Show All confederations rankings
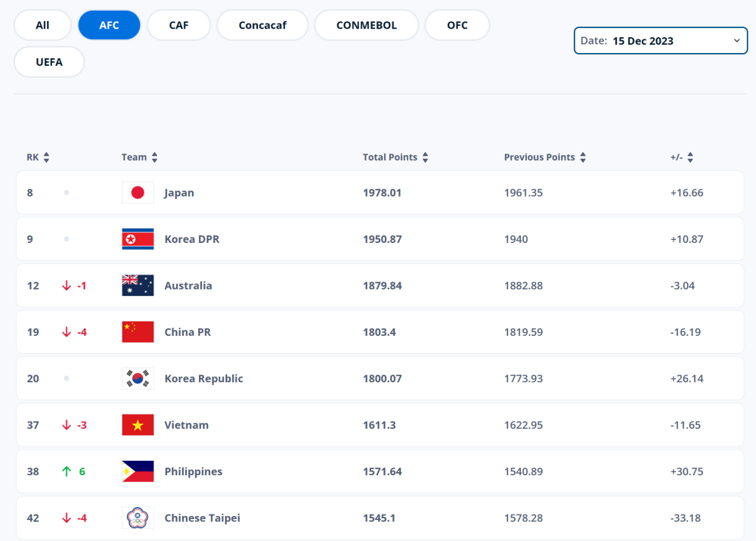The image size is (756, 541). click(42, 25)
